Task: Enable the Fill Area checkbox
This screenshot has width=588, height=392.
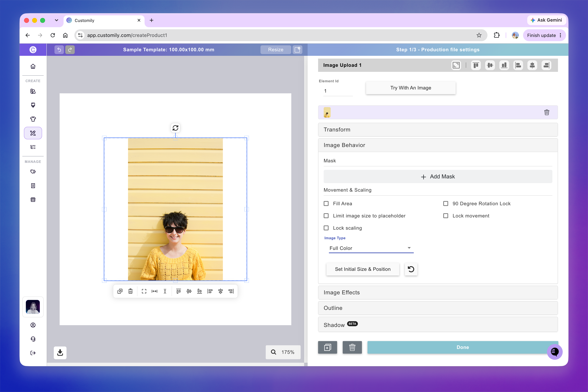Action: pos(326,203)
